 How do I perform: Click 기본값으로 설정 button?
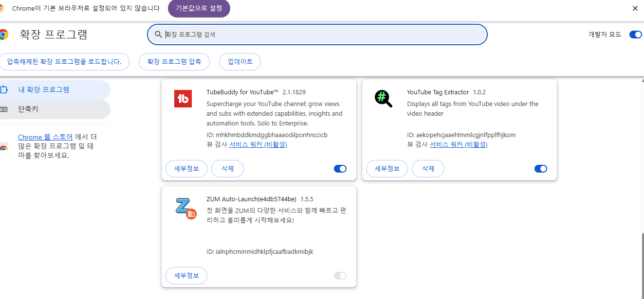pos(199,8)
